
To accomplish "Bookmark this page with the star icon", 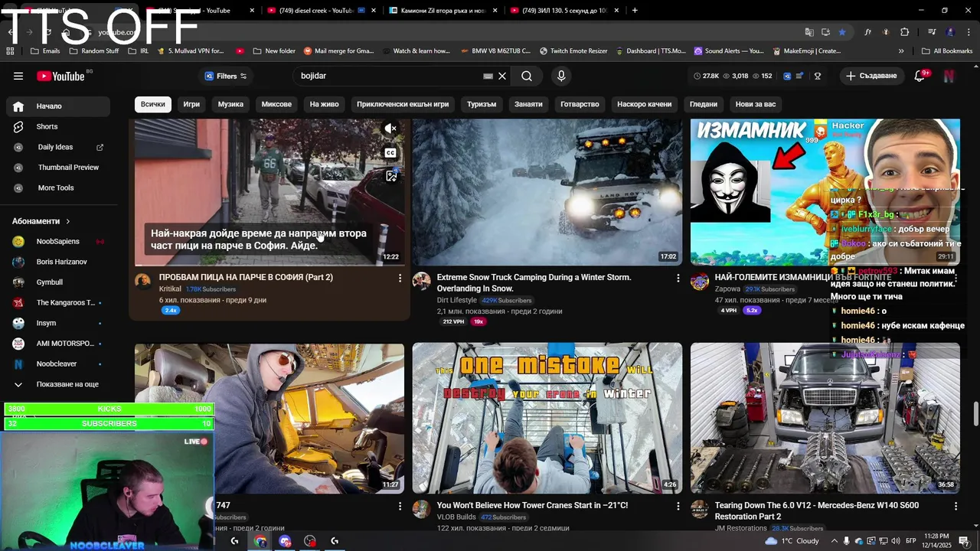I will (842, 32).
